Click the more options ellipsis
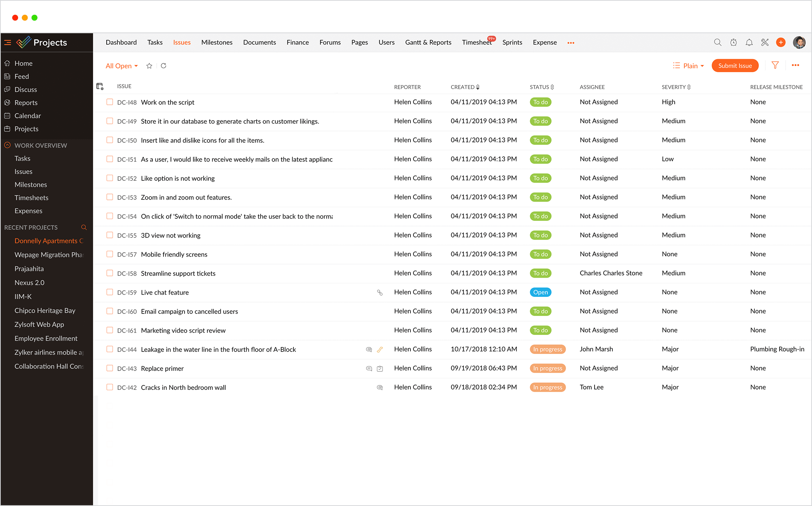Screen dimensions: 812x506 point(796,65)
